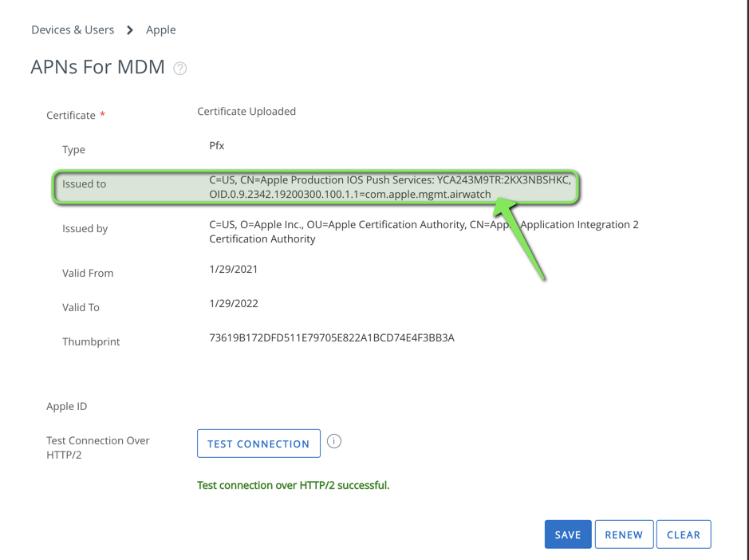749x560 pixels.
Task: Click the info icon beside Test Connection
Action: tap(334, 441)
